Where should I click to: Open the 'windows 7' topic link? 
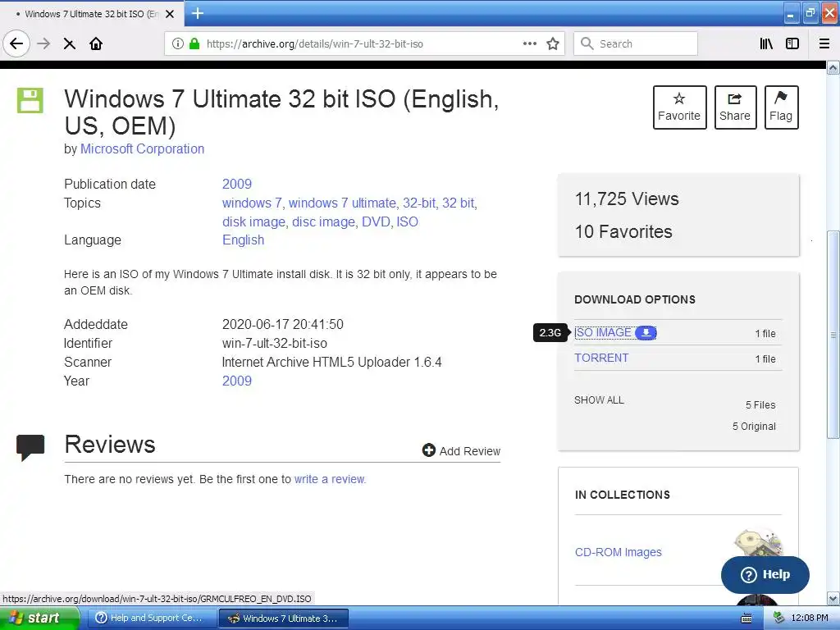click(253, 203)
